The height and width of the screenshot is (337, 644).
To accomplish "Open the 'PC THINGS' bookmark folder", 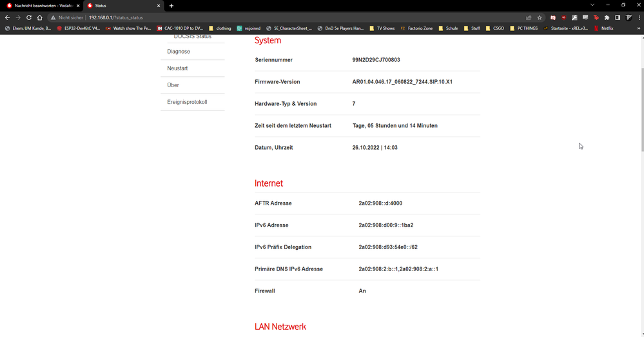I will [x=523, y=28].
